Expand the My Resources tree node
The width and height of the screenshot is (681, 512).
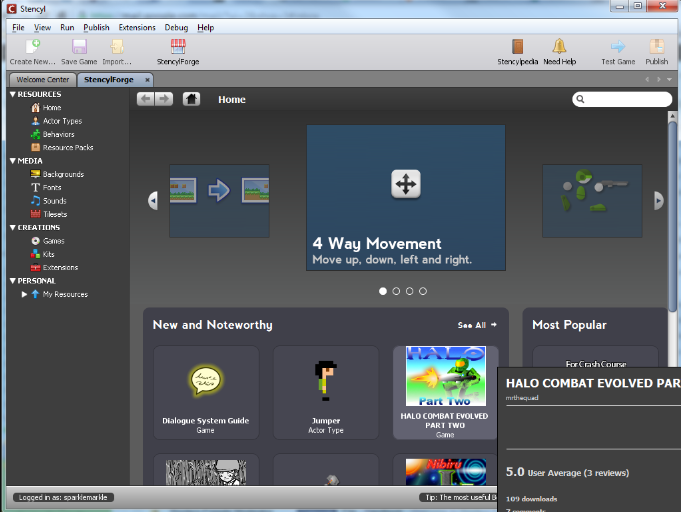24,294
